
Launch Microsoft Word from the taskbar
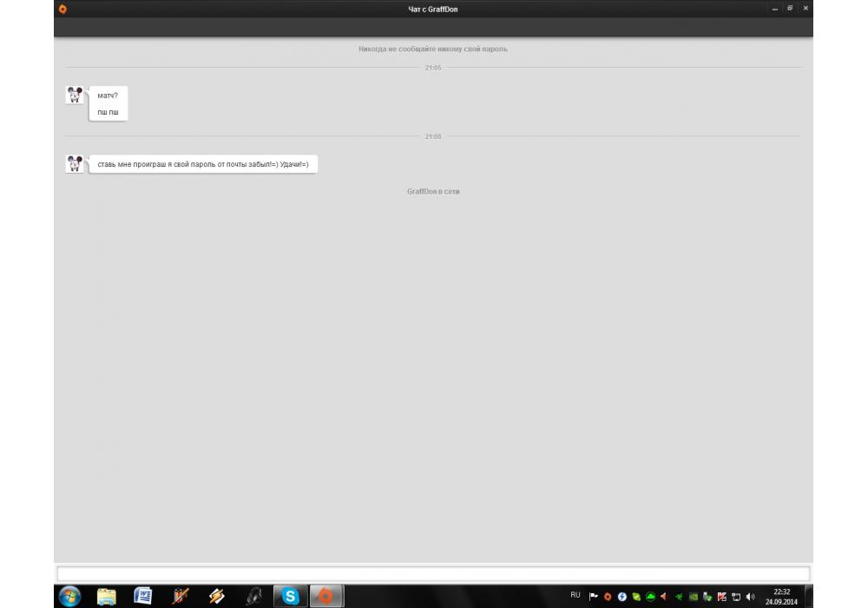coord(143,596)
